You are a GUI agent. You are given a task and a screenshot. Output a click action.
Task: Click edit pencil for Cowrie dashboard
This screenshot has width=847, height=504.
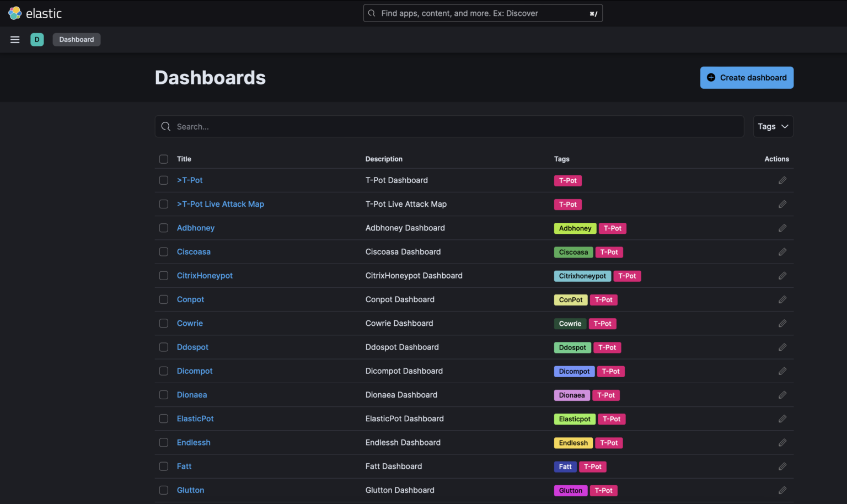coord(782,324)
